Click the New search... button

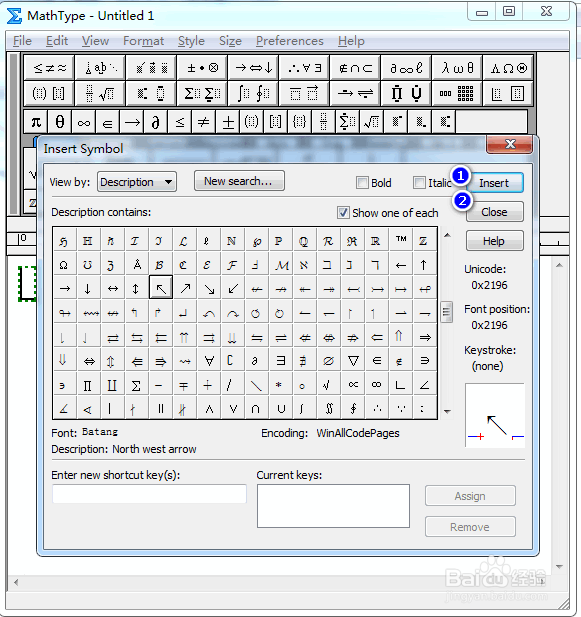click(x=239, y=181)
